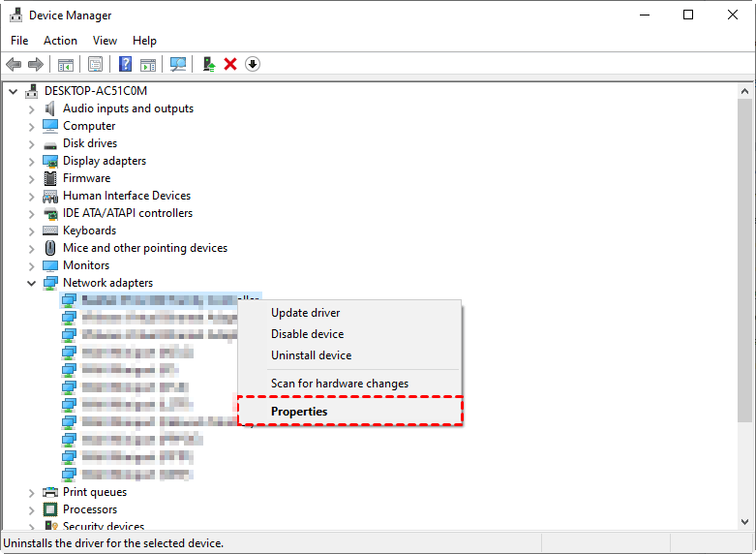Click the Update device driver toolbar icon
The image size is (756, 554).
209,64
